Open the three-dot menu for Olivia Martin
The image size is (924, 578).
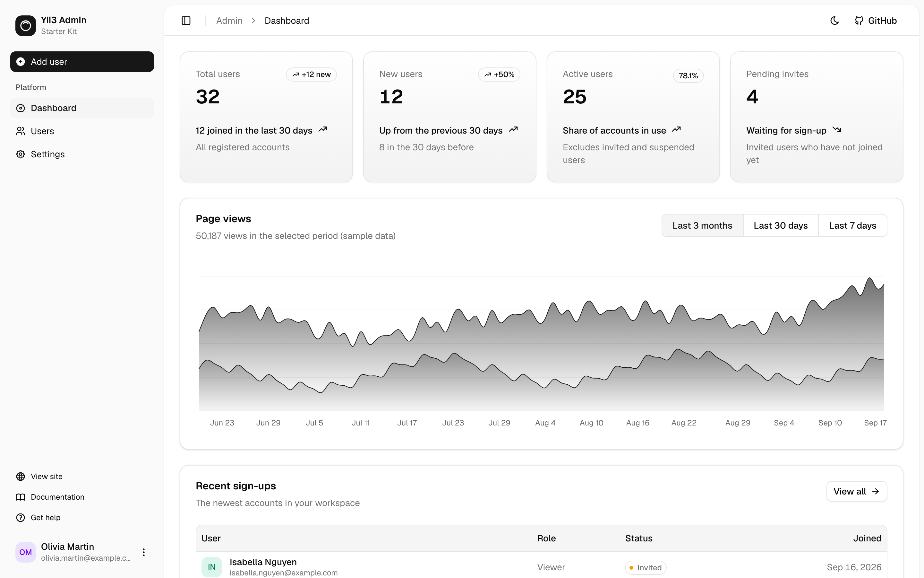click(x=143, y=552)
